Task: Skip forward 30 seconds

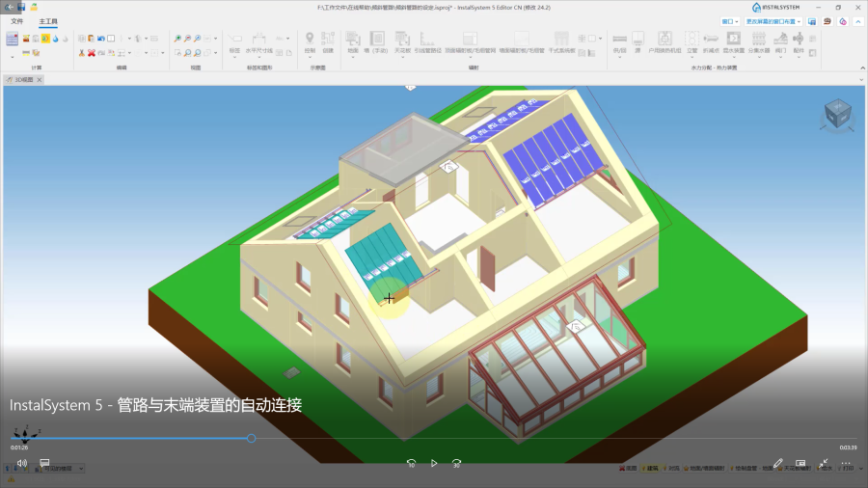Action: 457,463
